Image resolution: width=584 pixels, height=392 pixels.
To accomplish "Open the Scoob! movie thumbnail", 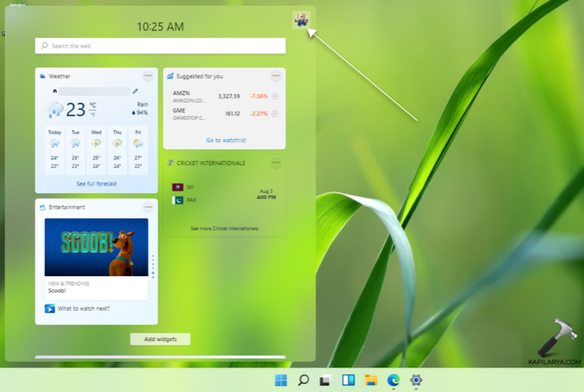I will [x=96, y=246].
